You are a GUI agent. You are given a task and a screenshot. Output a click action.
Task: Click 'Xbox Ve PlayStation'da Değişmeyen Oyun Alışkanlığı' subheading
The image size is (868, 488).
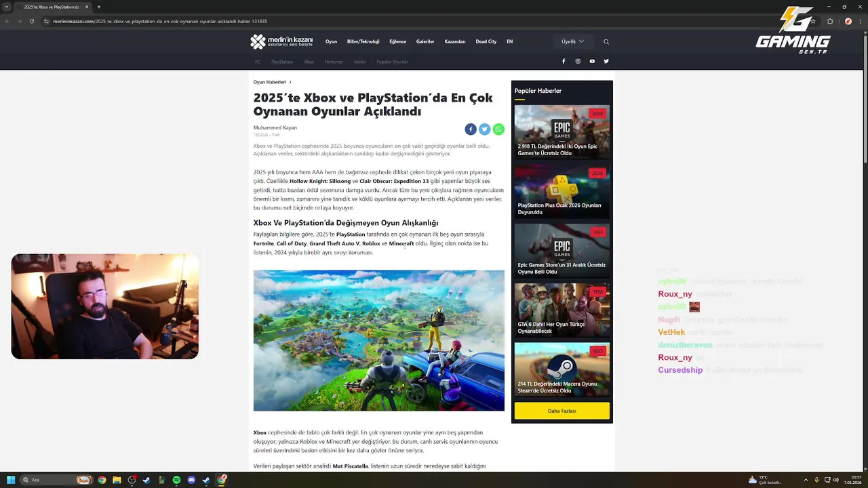[346, 223]
